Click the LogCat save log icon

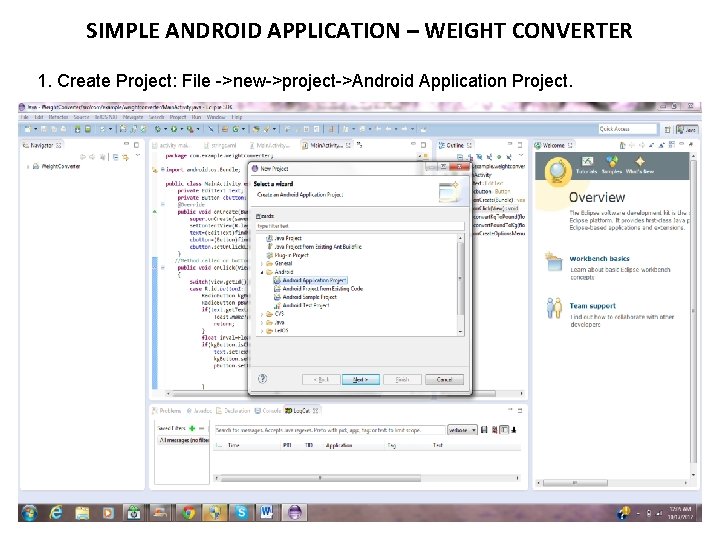484,430
